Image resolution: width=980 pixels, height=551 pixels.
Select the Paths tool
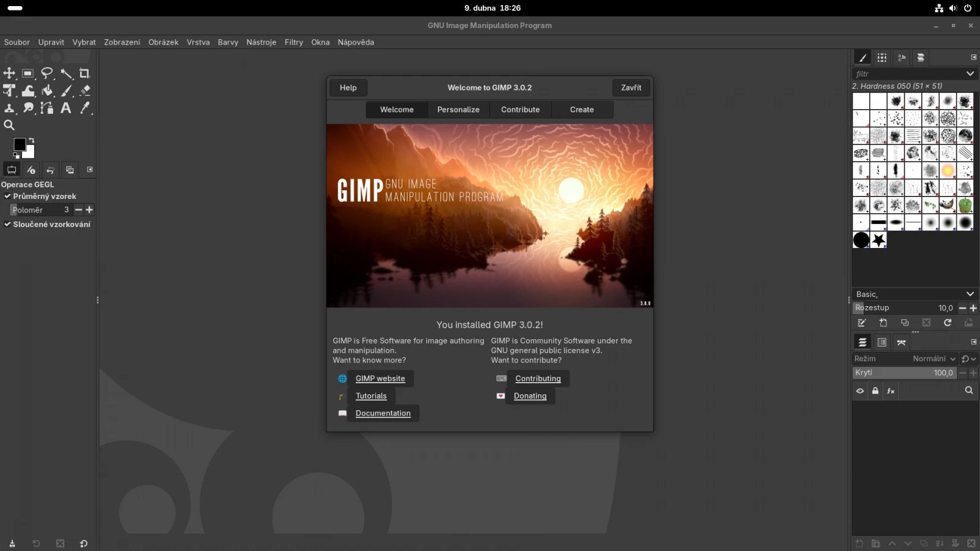click(x=47, y=108)
